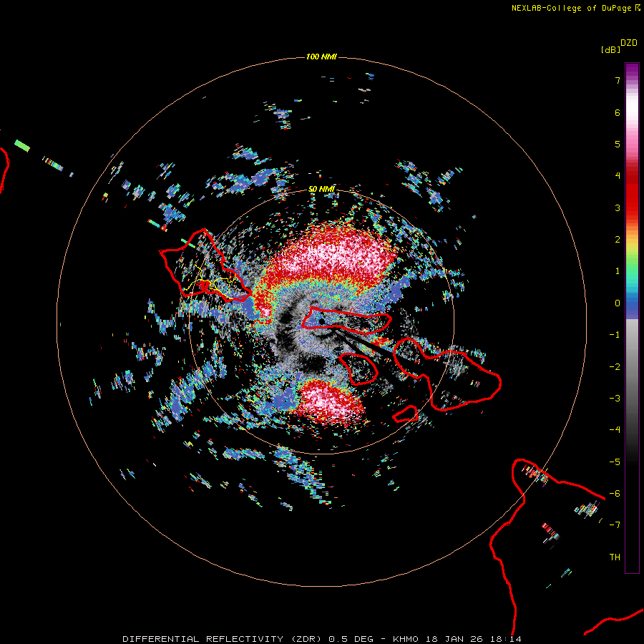
Task: Click the [dB] unit label
Action: click(610, 49)
